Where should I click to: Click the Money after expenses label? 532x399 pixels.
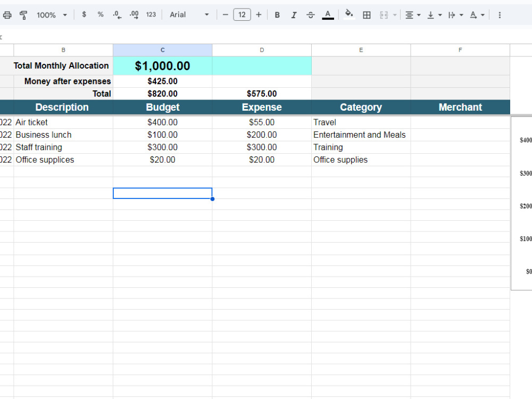(x=68, y=81)
